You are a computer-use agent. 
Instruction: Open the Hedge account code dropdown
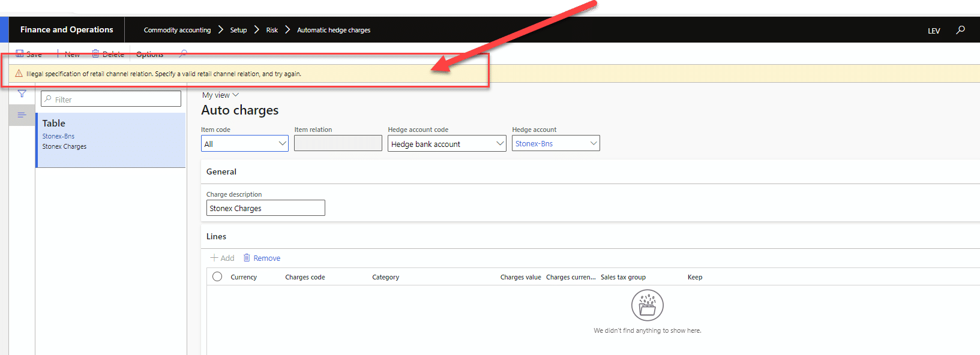(447, 143)
